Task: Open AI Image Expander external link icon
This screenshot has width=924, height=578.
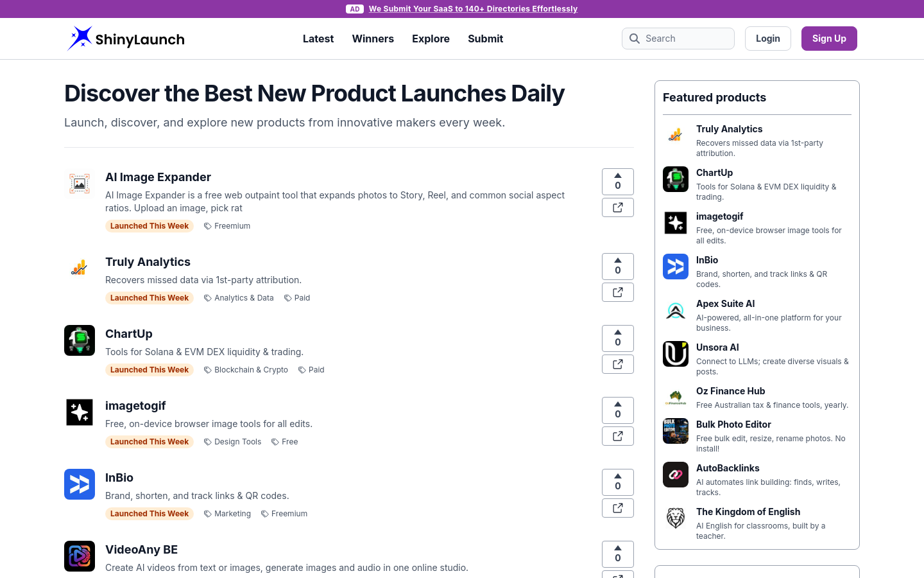Action: (x=618, y=207)
